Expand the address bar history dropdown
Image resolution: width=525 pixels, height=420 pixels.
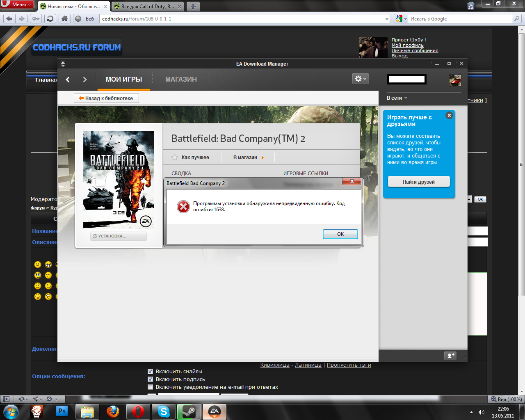click(387, 19)
